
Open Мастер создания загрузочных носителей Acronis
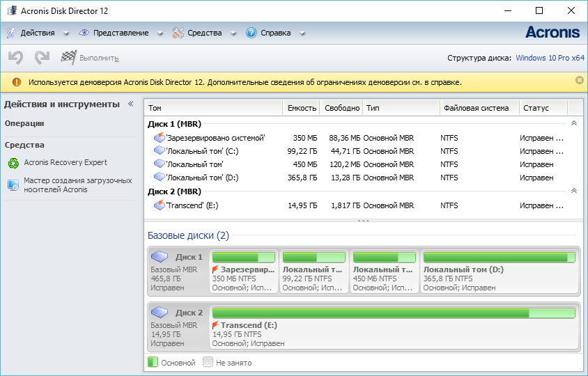(x=77, y=185)
